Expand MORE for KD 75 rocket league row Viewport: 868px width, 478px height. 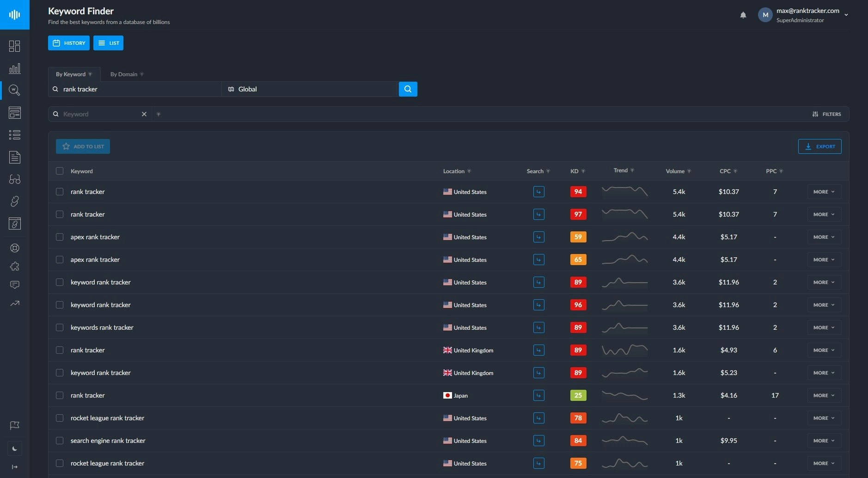click(x=824, y=463)
